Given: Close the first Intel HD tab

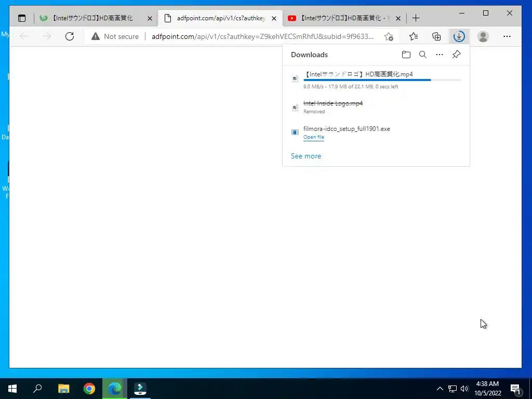Looking at the screenshot, I should click(x=150, y=18).
